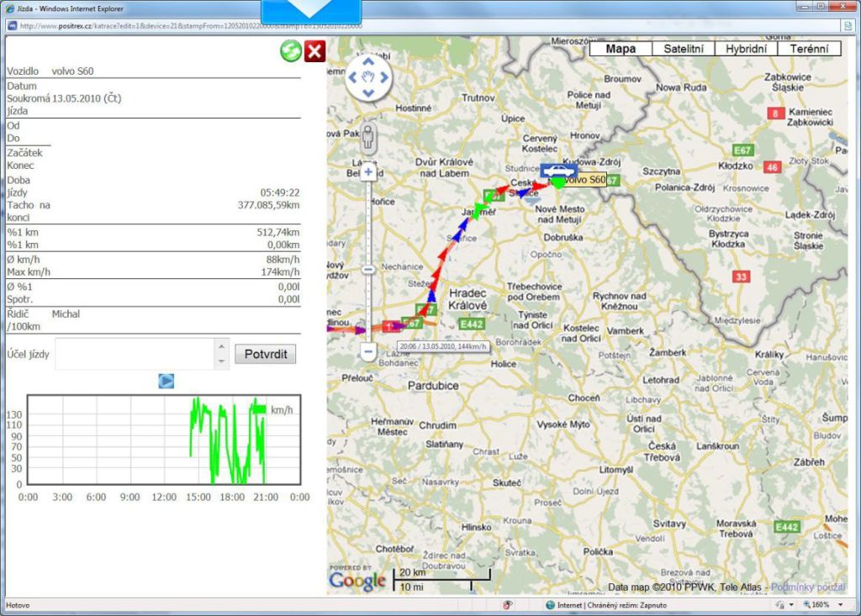Pan the map right
Image resolution: width=861 pixels, height=616 pixels.
[x=383, y=77]
